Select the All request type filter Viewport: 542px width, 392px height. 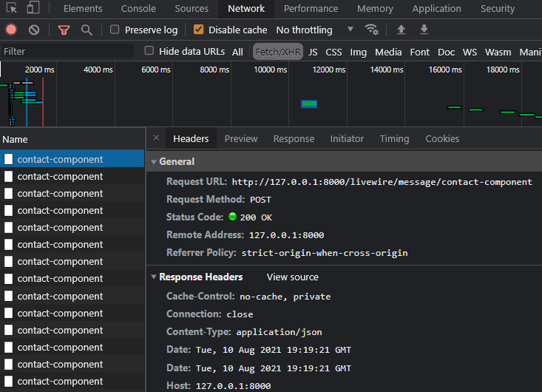click(237, 53)
